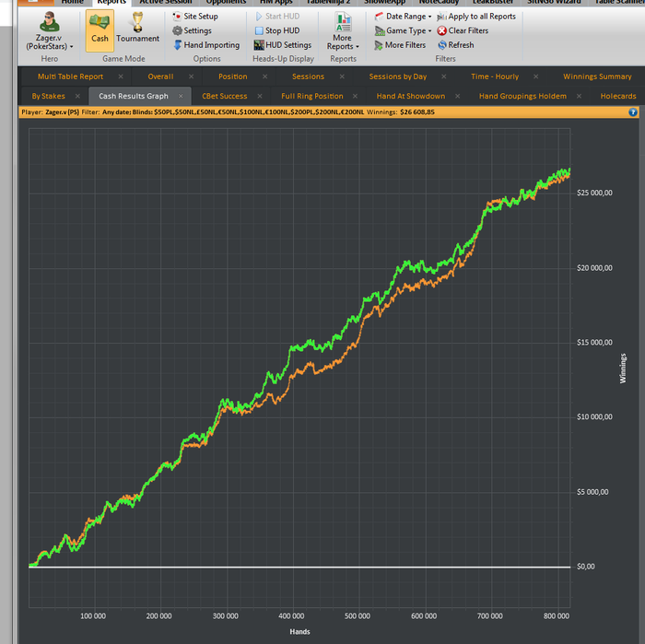
Task: Open the Position report tab
Action: [x=233, y=76]
